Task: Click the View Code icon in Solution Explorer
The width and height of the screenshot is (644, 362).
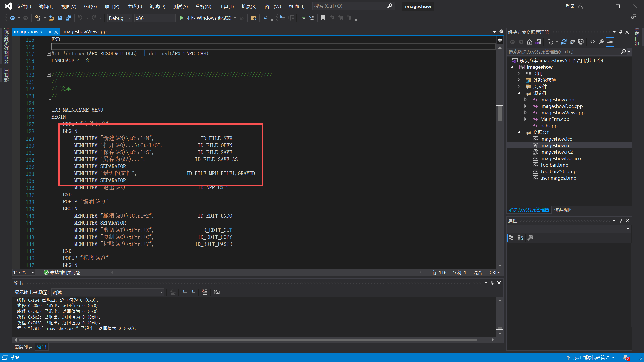Action: [x=593, y=42]
